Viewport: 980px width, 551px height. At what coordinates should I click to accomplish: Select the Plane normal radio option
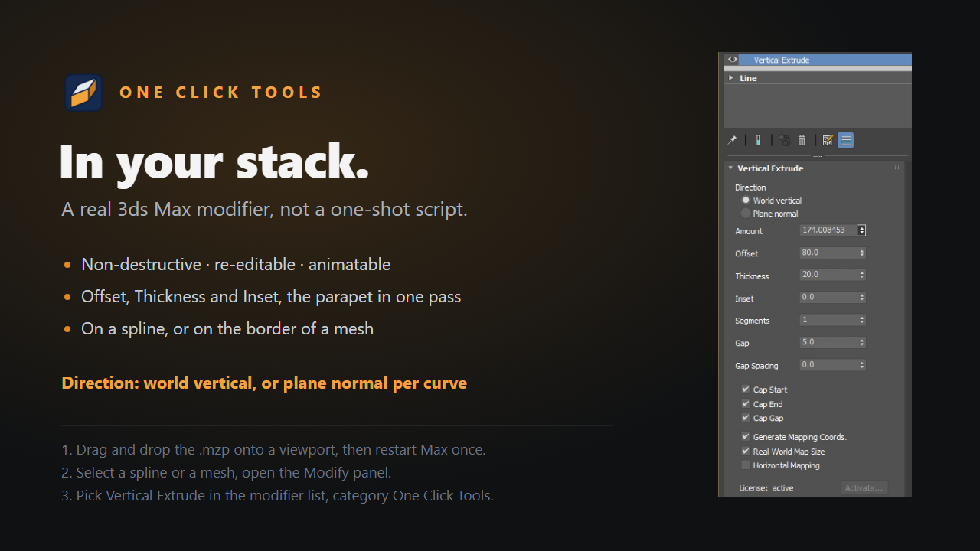[x=746, y=213]
